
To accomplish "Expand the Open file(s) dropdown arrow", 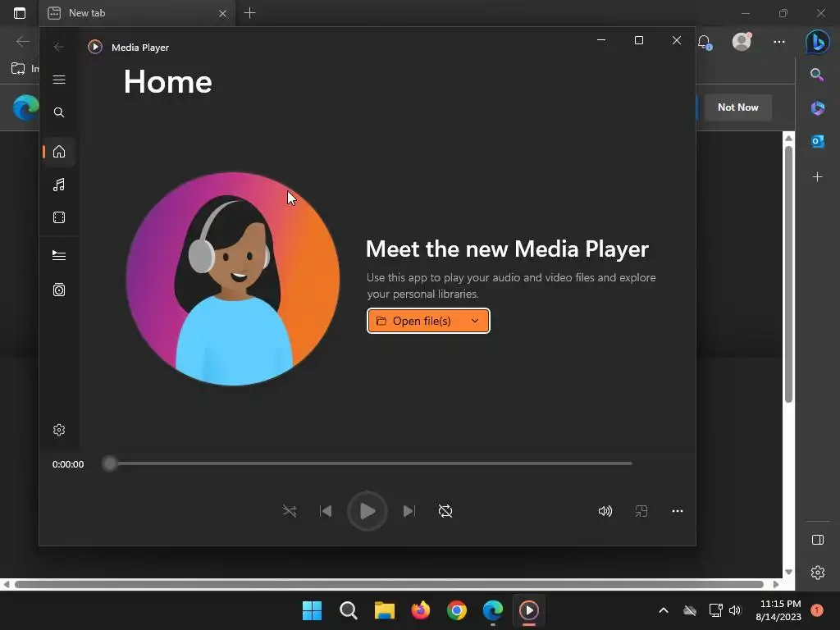I will pyautogui.click(x=475, y=321).
